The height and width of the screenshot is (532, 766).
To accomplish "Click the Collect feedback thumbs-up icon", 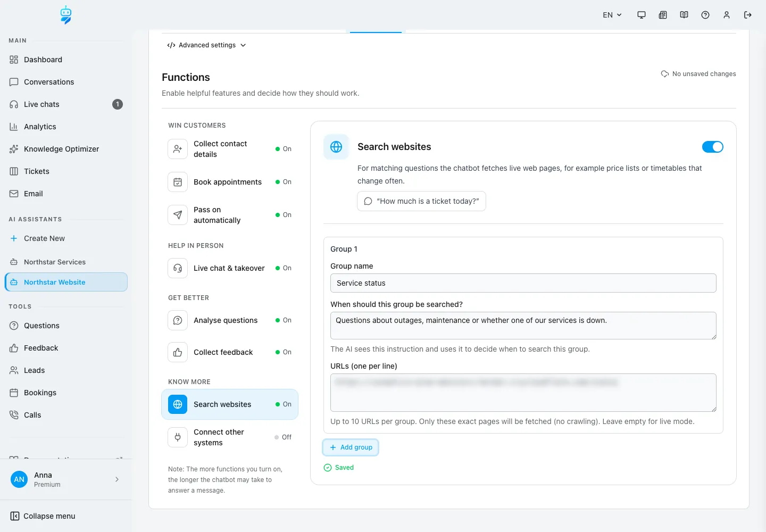I will [178, 352].
